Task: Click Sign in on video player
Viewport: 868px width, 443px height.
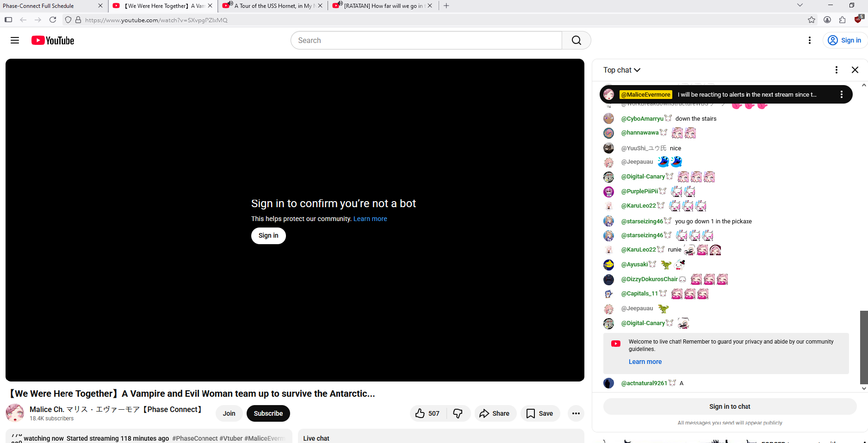Action: [x=268, y=236]
